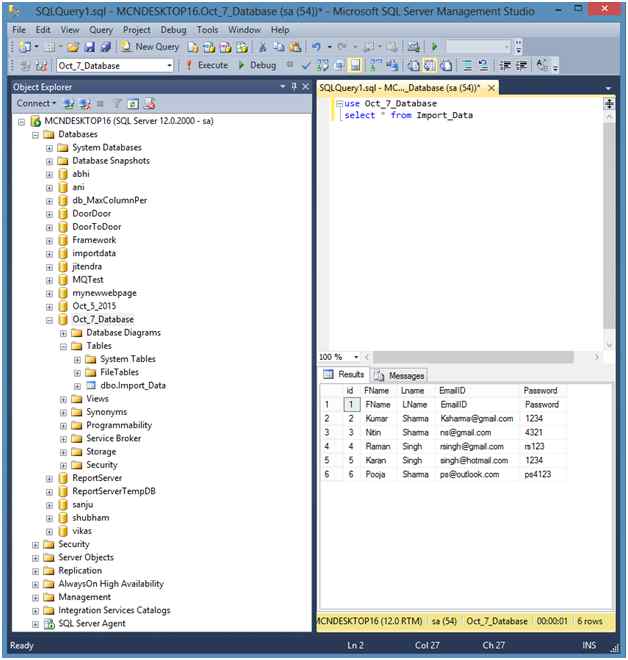Click the horizontal scrollbar of the query editor
The image size is (628, 660).
pyautogui.click(x=474, y=357)
